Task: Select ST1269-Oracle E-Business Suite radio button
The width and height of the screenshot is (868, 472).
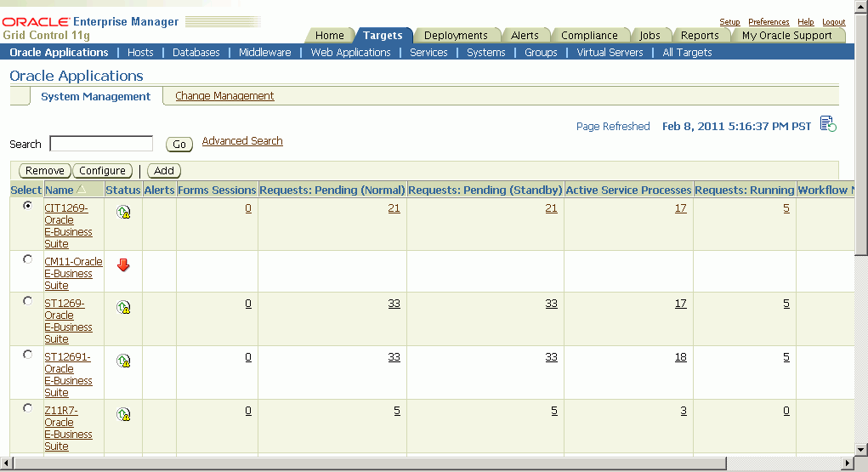Action: 28,300
